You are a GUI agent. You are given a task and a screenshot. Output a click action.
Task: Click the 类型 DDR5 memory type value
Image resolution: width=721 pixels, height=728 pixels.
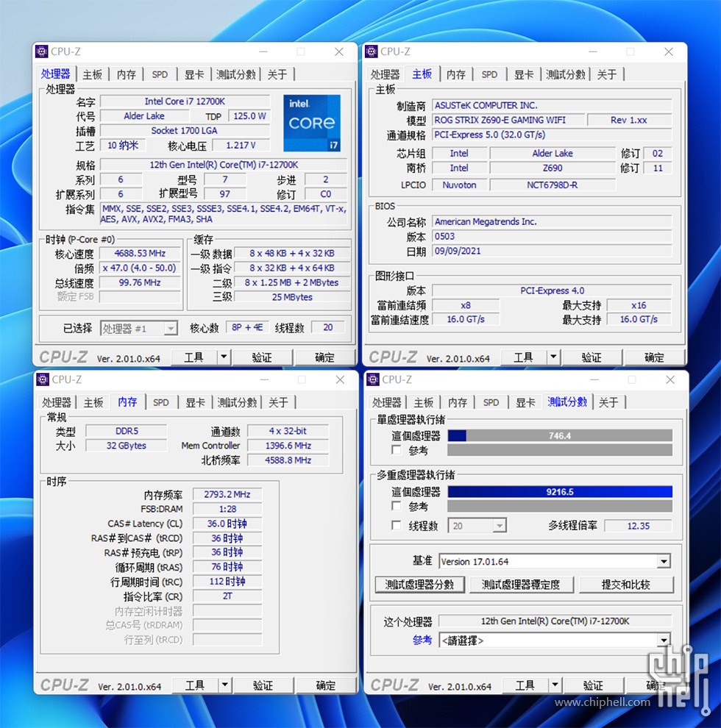coord(127,431)
